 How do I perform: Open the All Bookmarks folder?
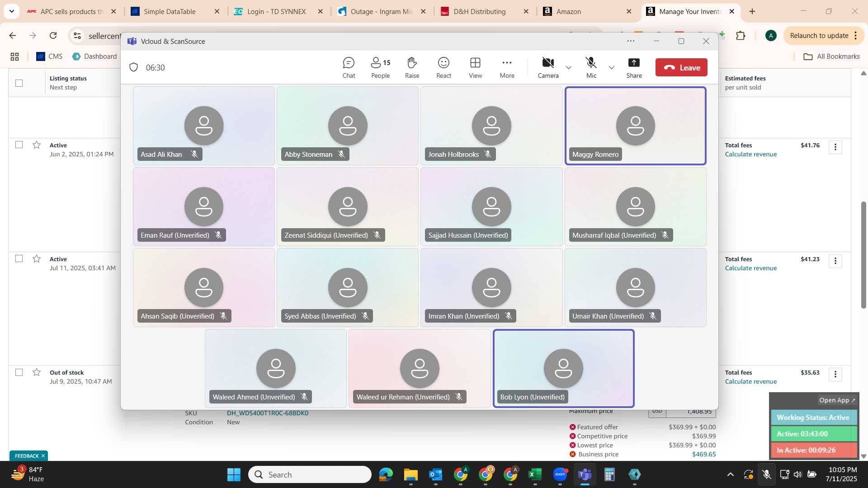pos(831,56)
